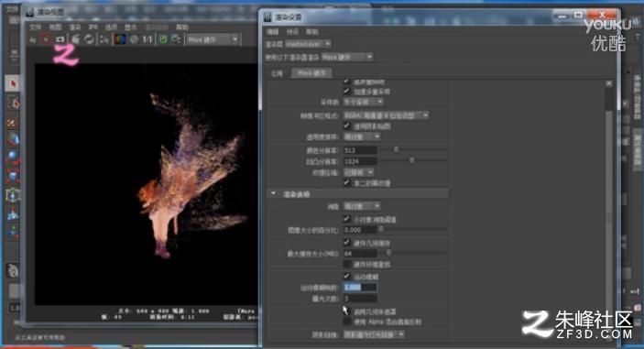Collapse the 渲染选项 section arrow
The height and width of the screenshot is (349, 644).
tap(274, 193)
